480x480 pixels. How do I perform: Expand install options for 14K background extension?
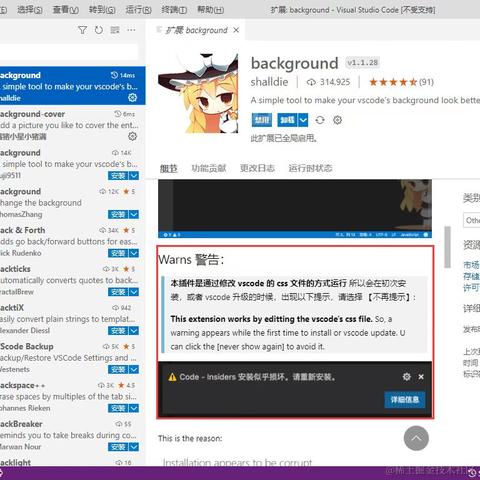[134, 176]
